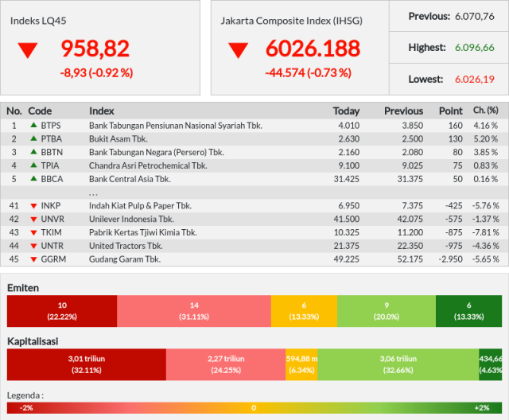Click the Ch. (%) column header

point(486,111)
